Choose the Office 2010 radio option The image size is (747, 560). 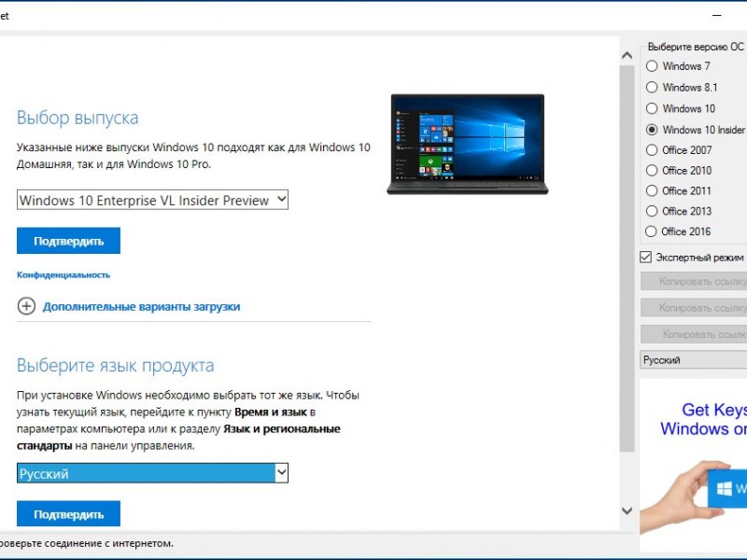pos(651,171)
